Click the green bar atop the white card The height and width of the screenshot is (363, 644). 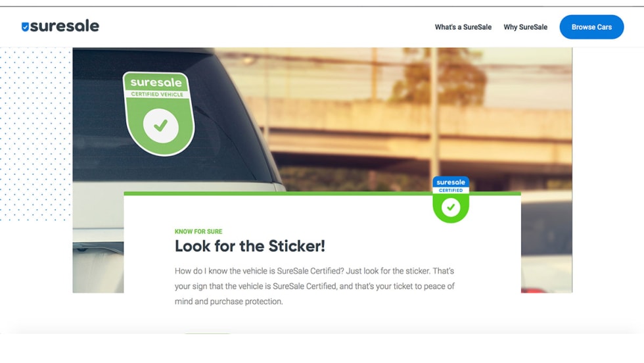(323, 193)
